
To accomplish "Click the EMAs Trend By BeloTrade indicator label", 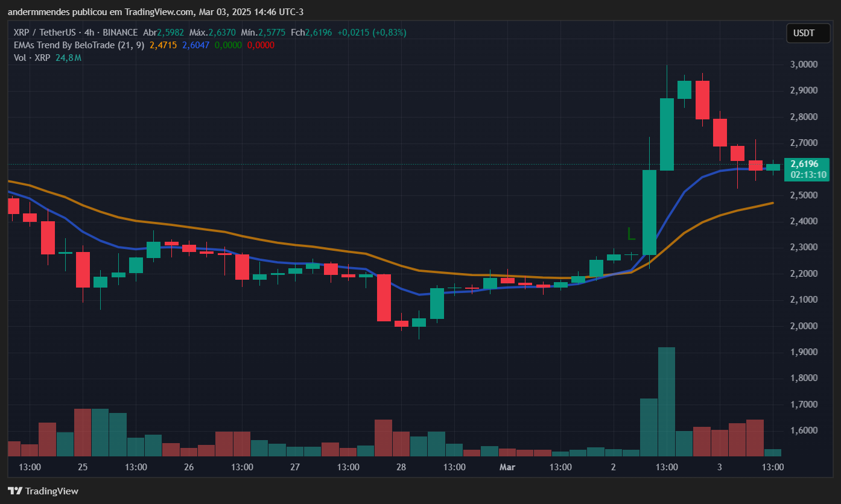I will click(x=78, y=45).
